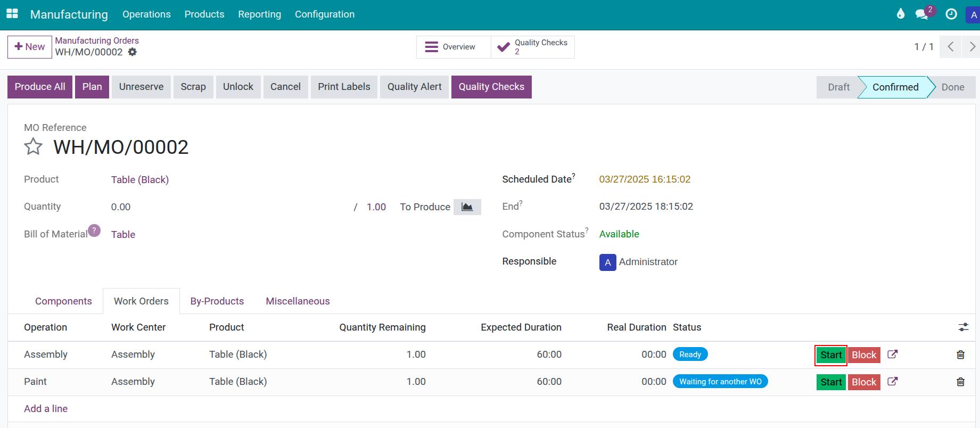The width and height of the screenshot is (980, 428).
Task: Open the main apps grid menu
Action: (x=12, y=14)
